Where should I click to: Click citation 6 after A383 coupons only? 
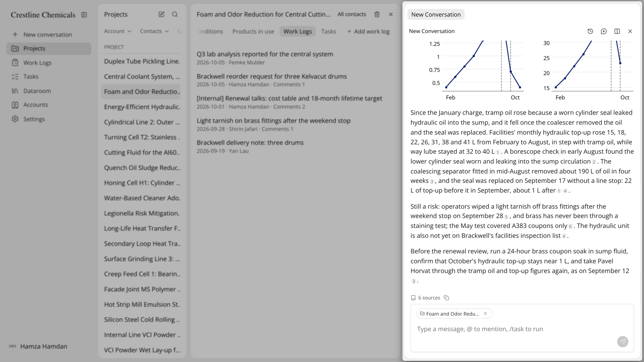pyautogui.click(x=570, y=227)
